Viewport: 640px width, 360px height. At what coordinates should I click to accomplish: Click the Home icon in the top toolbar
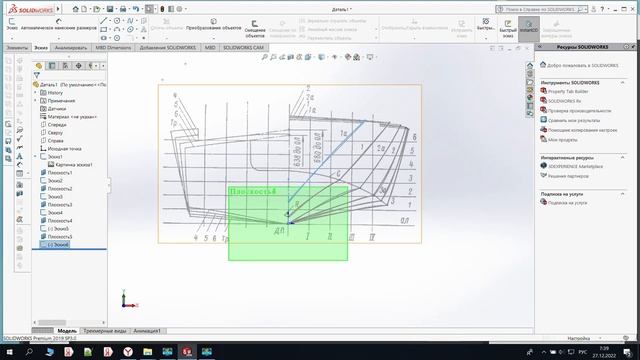(x=75, y=9)
